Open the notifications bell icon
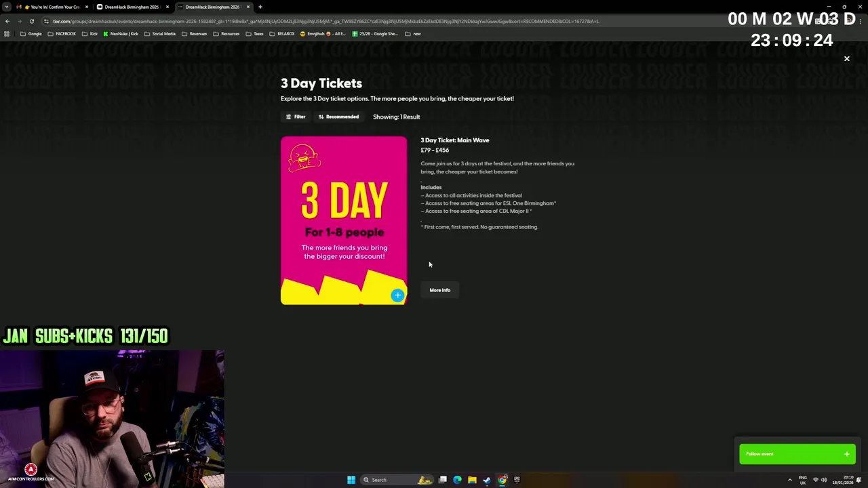Viewport: 868px width, 488px height. [859, 480]
